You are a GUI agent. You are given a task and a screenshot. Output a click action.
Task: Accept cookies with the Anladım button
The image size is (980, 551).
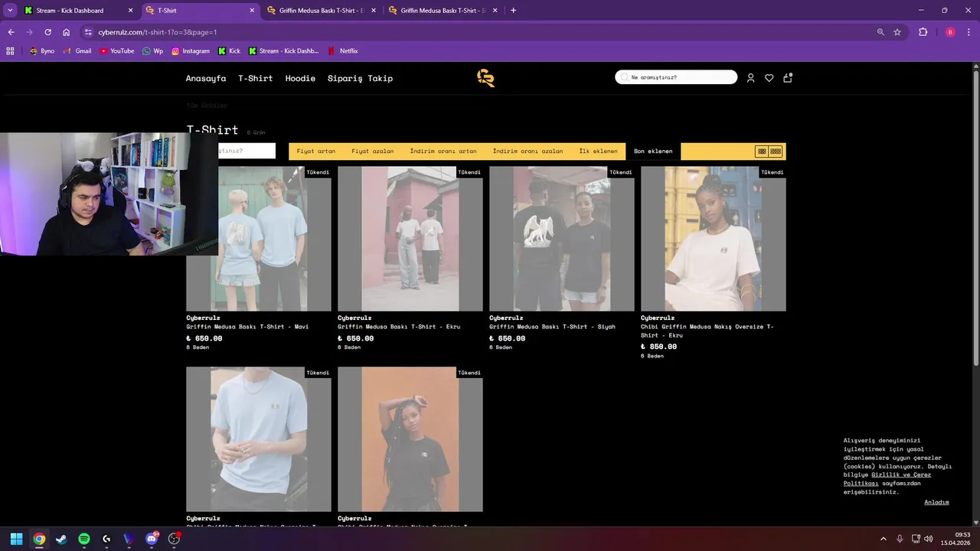[x=936, y=502]
